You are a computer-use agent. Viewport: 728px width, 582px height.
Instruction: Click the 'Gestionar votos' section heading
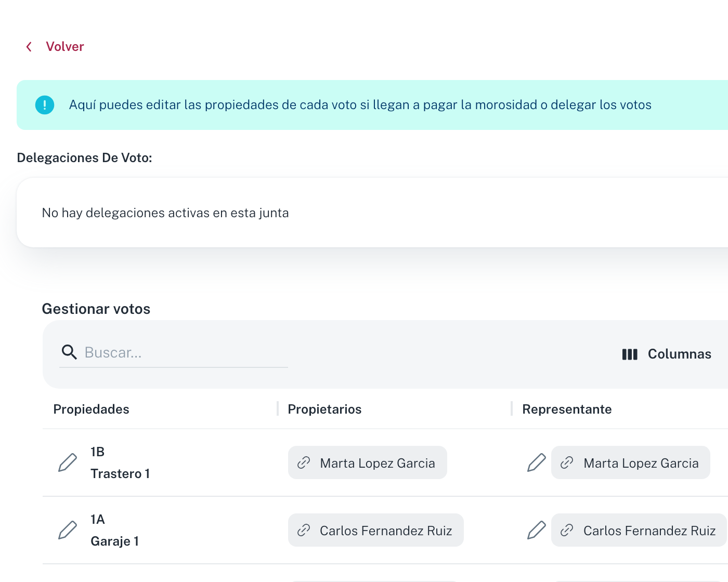pos(96,309)
